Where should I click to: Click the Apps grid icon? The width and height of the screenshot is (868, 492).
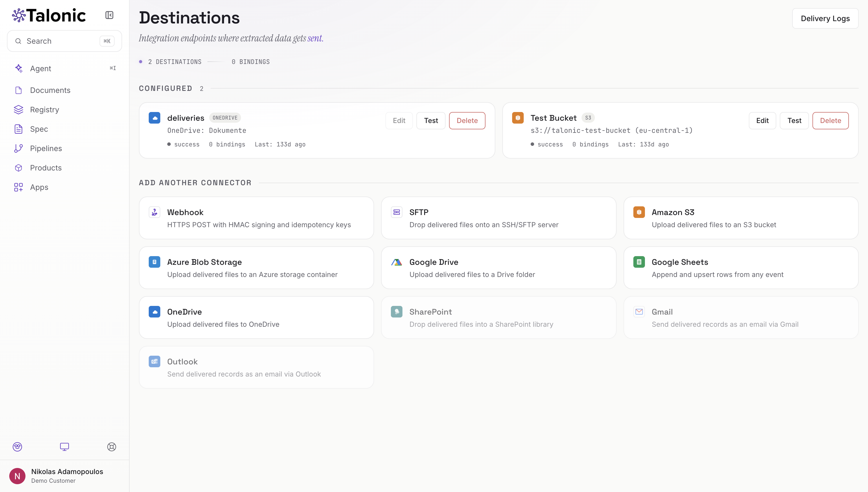pyautogui.click(x=19, y=187)
